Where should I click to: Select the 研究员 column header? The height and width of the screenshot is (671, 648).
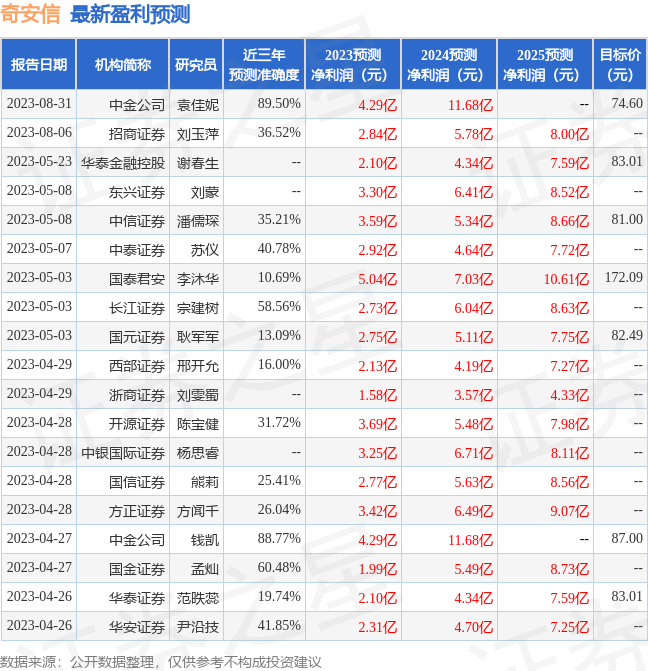click(x=196, y=64)
